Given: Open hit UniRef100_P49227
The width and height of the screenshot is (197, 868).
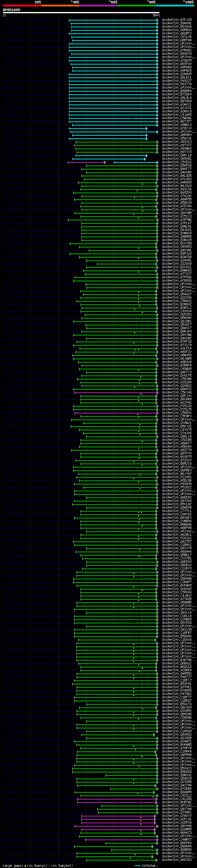Looking at the screenshot, I should coord(177,81).
